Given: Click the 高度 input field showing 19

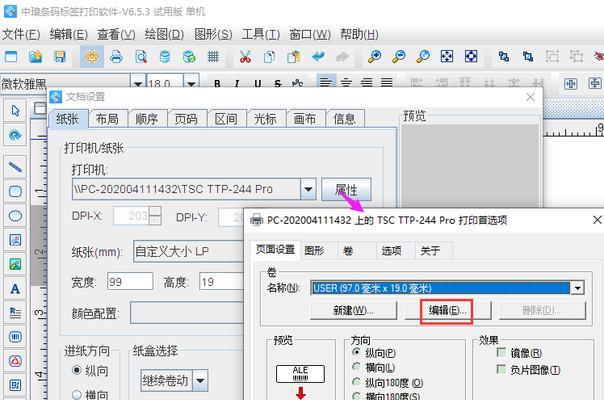Looking at the screenshot, I should (221, 282).
